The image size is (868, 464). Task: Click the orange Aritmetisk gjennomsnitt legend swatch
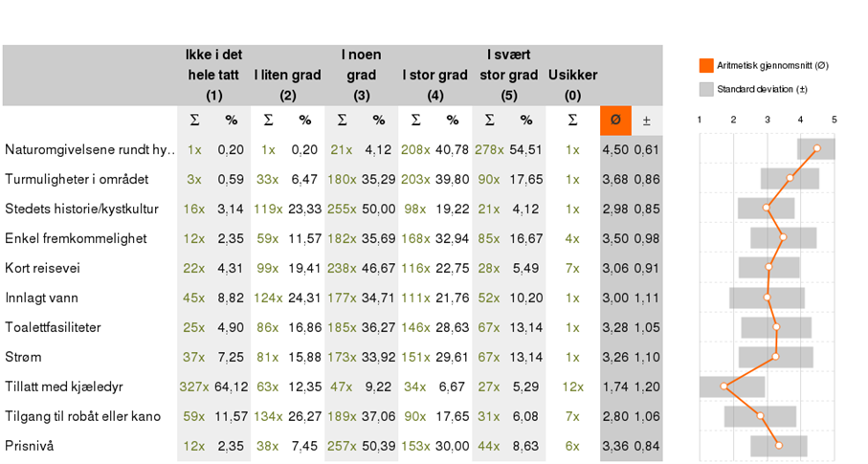pos(706,65)
